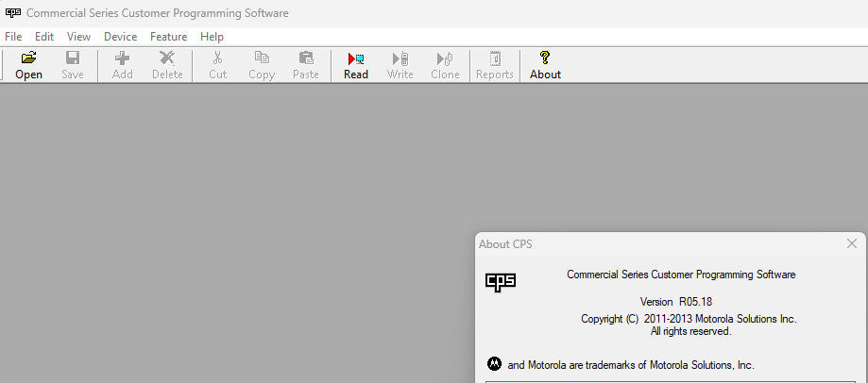Hit the Delete X toolbar icon
Screen dimensions: 868x383
167,58
